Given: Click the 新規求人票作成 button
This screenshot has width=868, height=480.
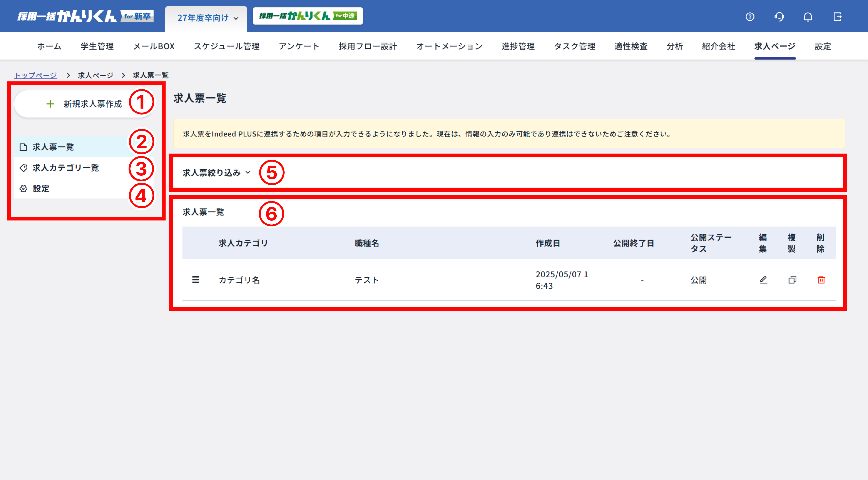Looking at the screenshot, I should [84, 104].
